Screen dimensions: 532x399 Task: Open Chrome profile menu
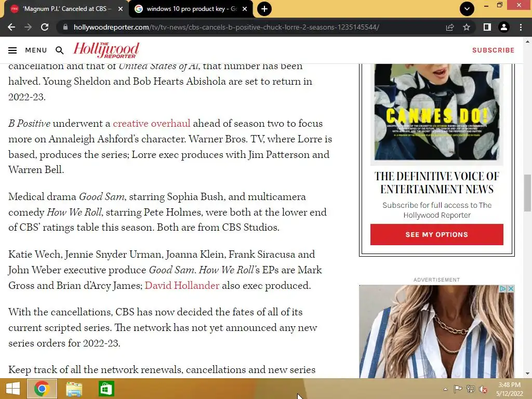click(504, 27)
